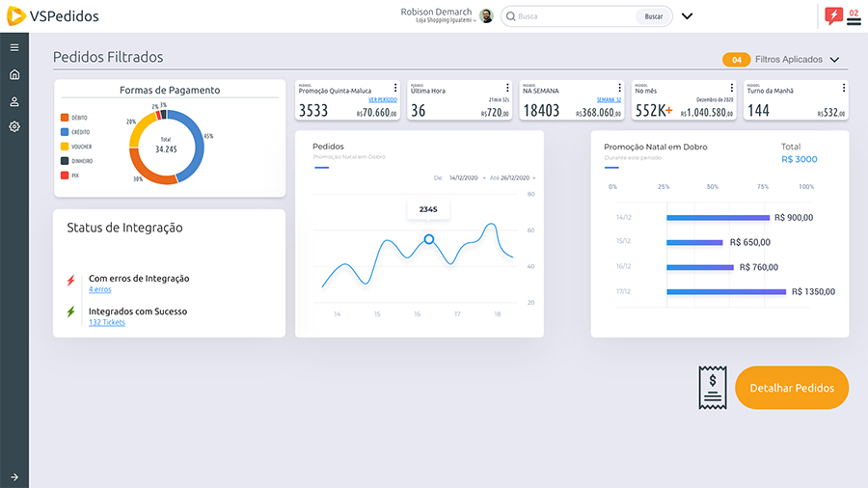Expand the Filtros Aplicados chevron
This screenshot has height=488, width=868.
click(834, 60)
